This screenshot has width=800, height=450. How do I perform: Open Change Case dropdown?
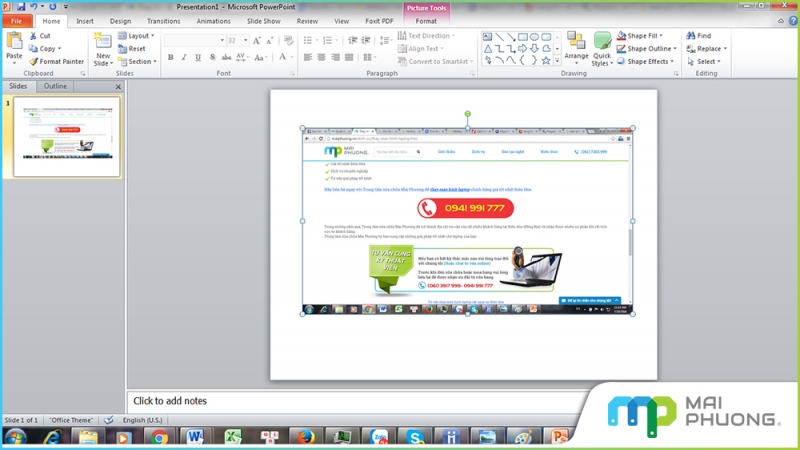point(260,57)
